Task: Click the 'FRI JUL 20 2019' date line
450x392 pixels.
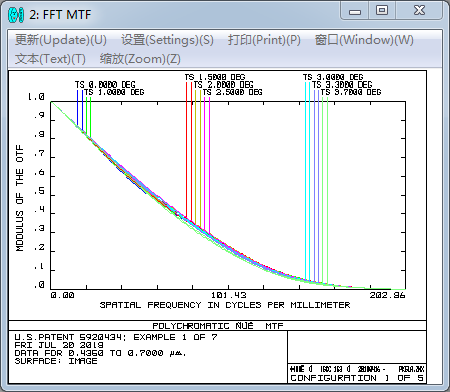Action: coord(59,345)
